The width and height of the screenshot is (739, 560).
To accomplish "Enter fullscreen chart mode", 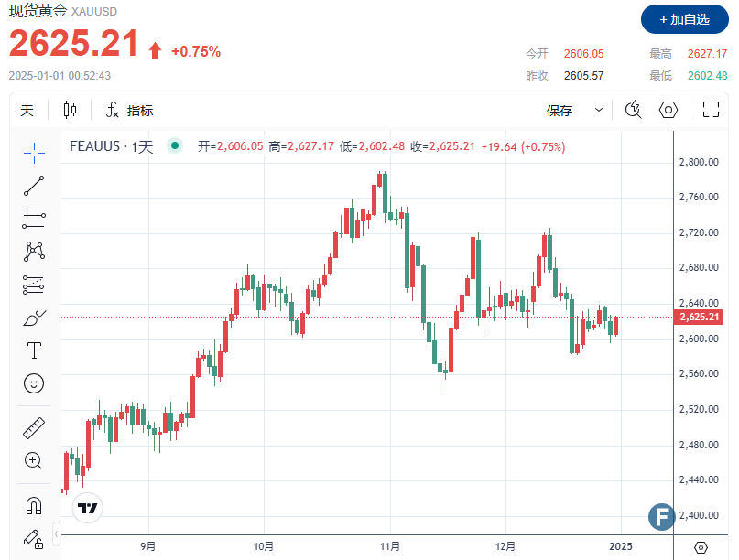I will pos(711,111).
